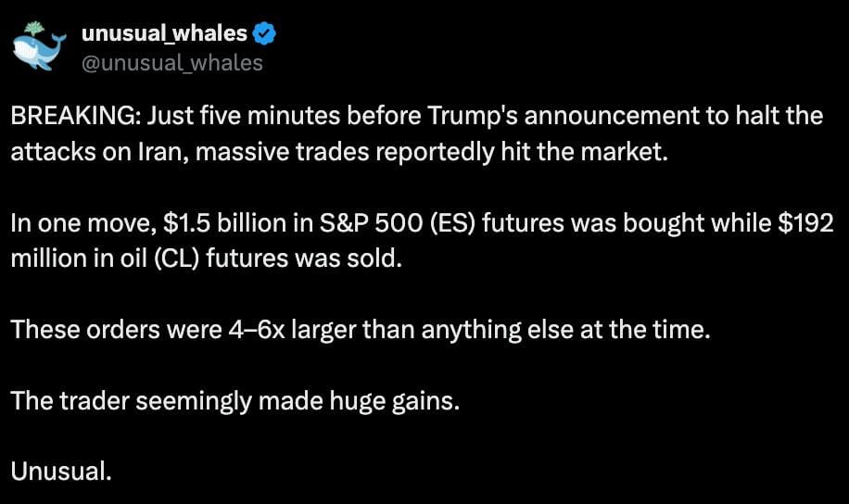Click the word BREAKING in the tweet
Viewport: 849px width, 504px height.
pos(70,117)
